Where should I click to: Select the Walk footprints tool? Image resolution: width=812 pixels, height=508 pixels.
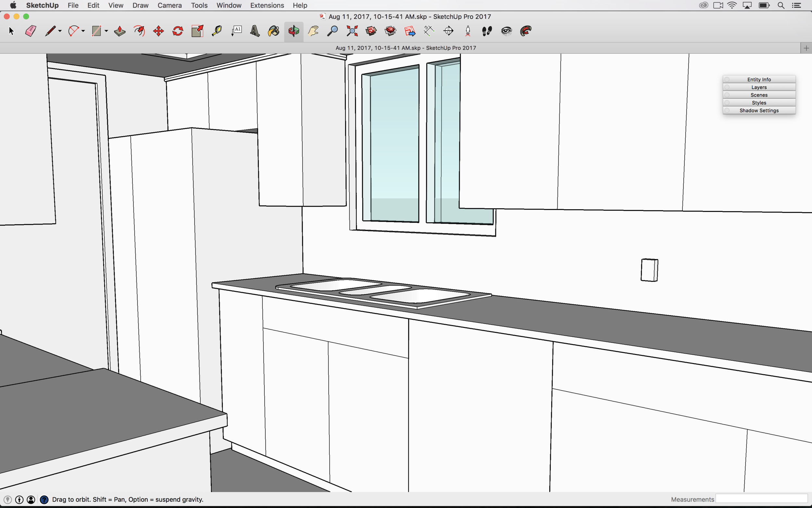pos(487,31)
